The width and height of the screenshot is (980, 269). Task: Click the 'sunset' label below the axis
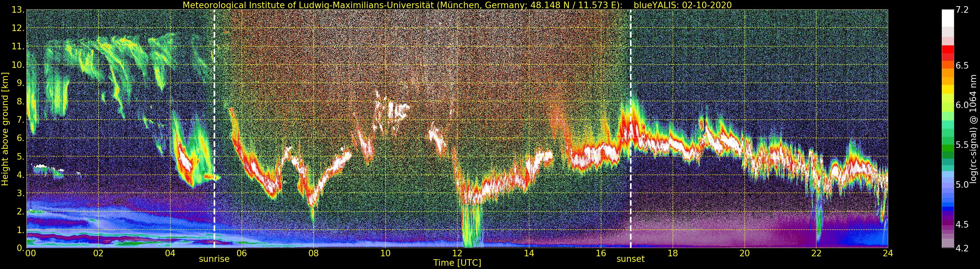coord(630,259)
